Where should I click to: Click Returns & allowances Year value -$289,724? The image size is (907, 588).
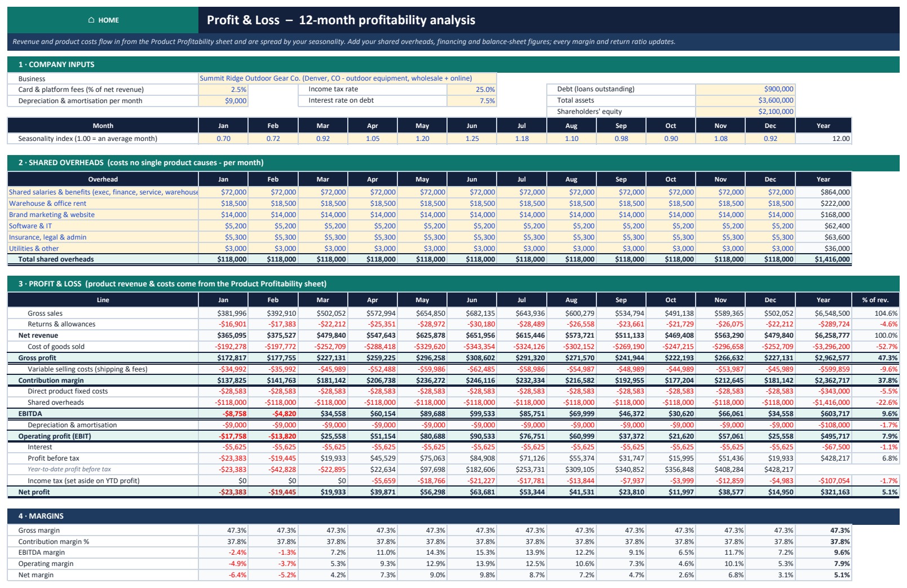(824, 324)
